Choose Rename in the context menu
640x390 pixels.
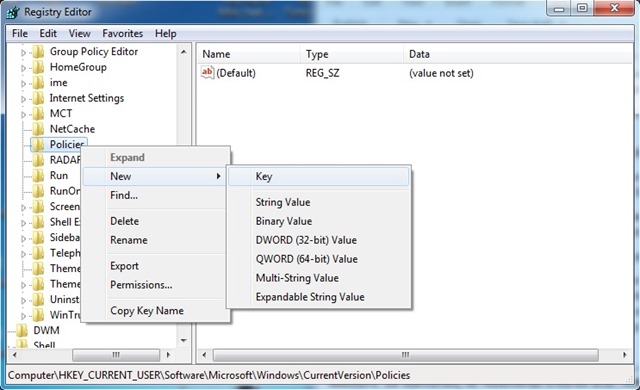154,240
